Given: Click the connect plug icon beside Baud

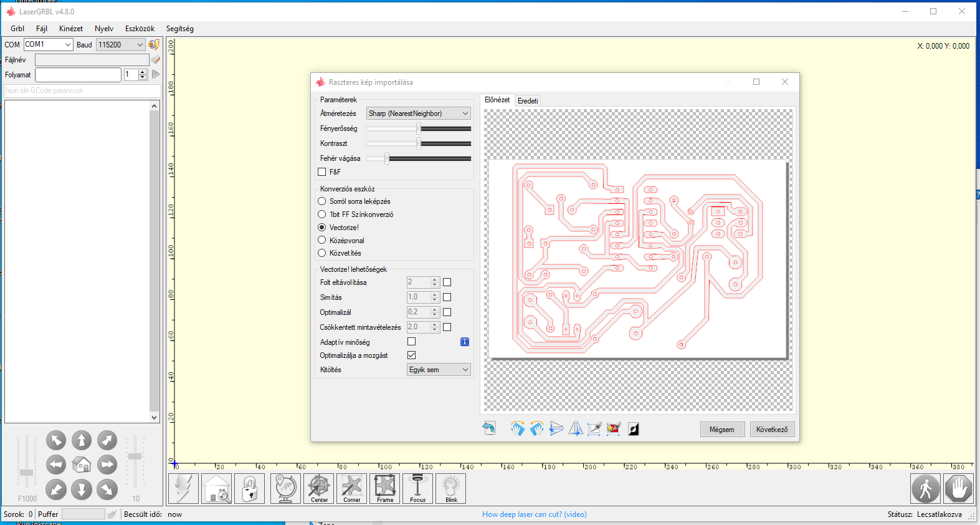Looking at the screenshot, I should point(154,44).
